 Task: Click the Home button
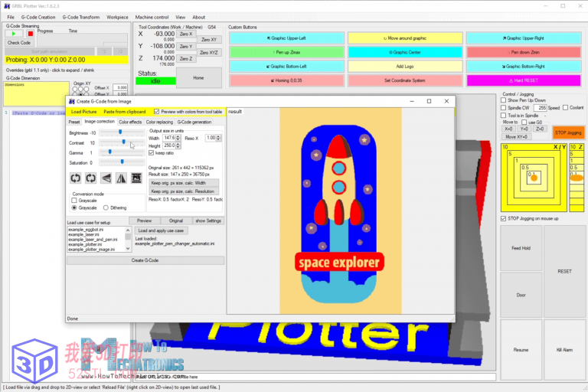pos(199,77)
